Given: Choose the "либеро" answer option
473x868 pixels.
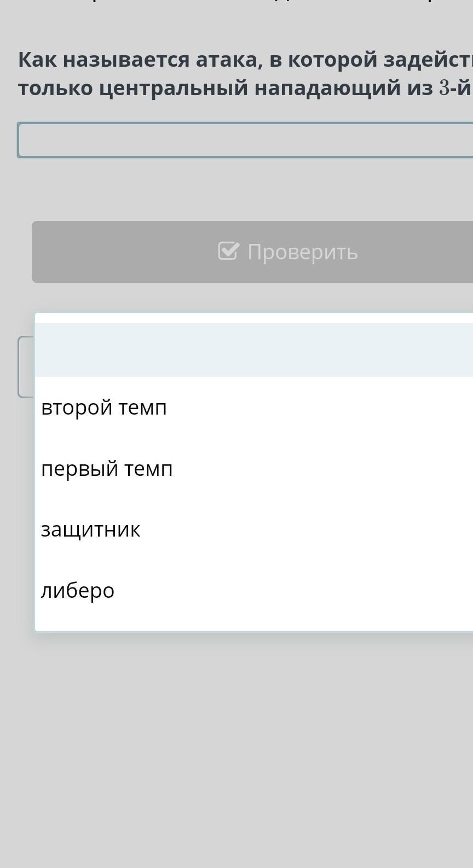Looking at the screenshot, I should pos(78,591).
